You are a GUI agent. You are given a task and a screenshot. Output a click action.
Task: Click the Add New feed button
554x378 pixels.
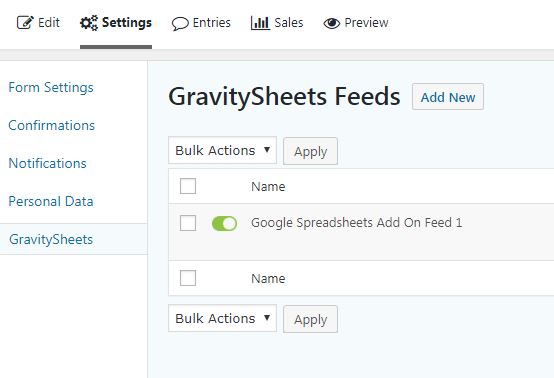[448, 97]
